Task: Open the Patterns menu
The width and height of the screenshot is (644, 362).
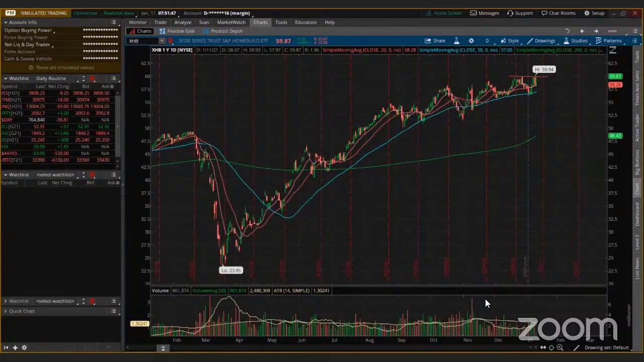Action: pos(609,41)
